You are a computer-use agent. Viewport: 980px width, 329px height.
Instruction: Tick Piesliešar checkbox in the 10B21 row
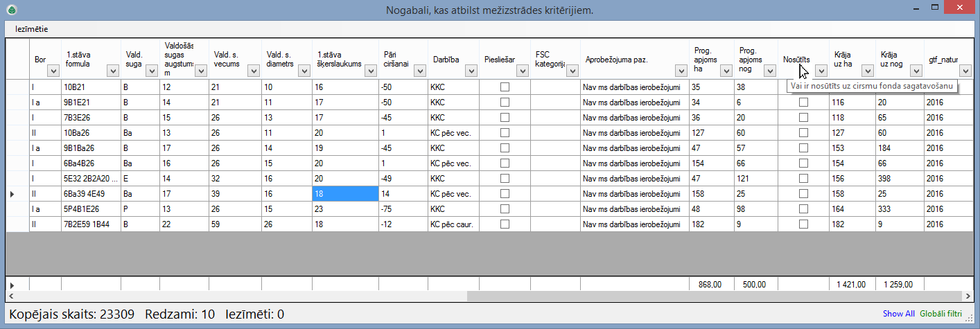pos(505,87)
